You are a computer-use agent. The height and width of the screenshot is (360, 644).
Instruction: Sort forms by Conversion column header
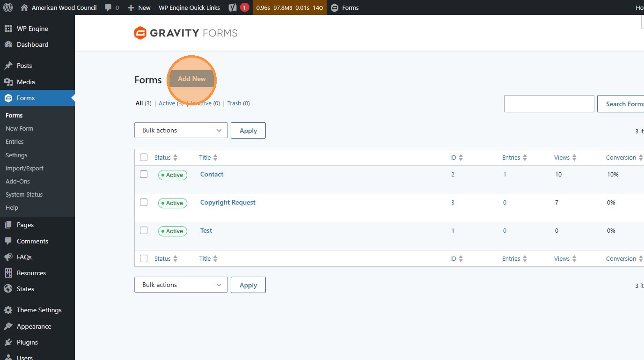tap(624, 157)
